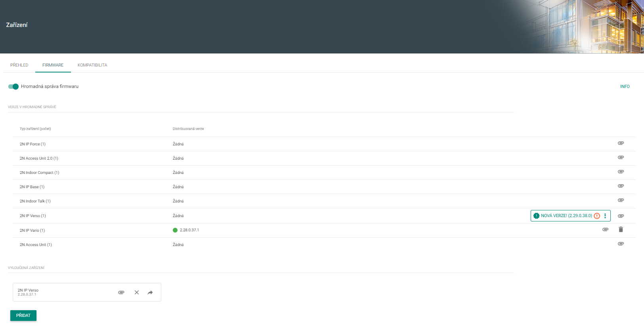Click the PŘIDAT button
This screenshot has width=644, height=330.
point(23,315)
